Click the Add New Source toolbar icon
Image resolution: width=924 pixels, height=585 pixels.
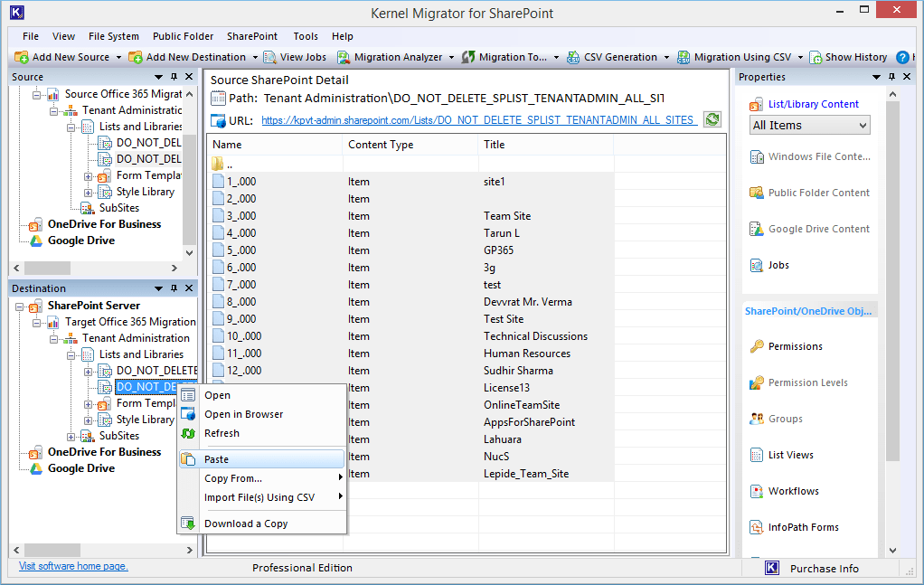pyautogui.click(x=21, y=57)
